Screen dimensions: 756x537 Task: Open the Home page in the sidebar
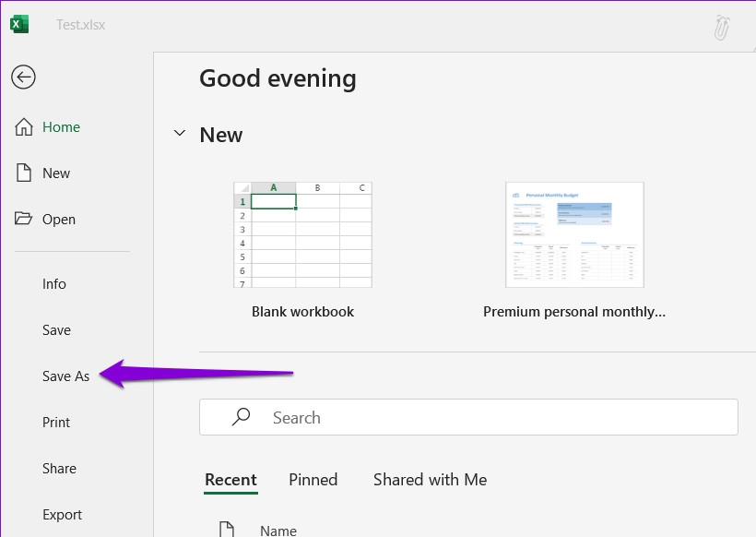61,127
